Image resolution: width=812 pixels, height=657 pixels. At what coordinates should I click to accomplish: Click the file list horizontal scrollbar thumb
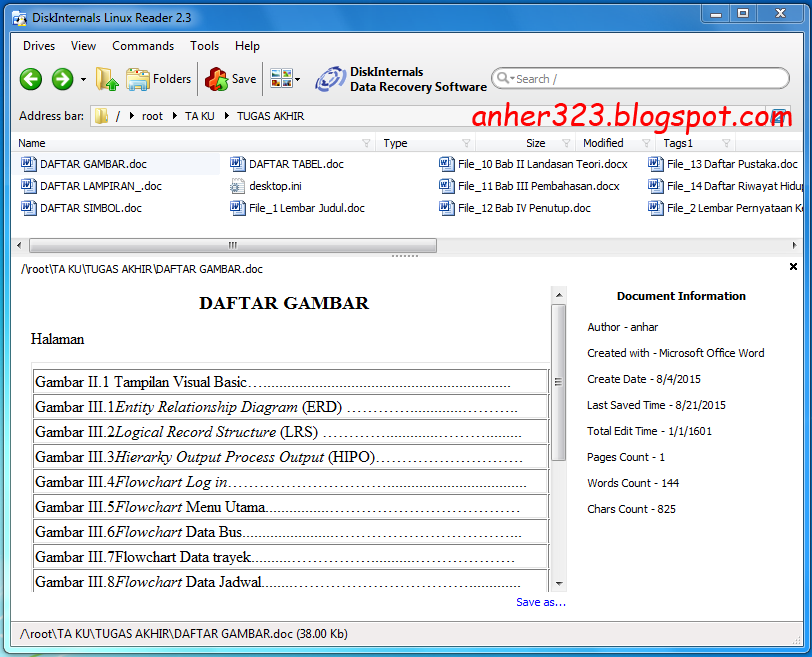233,245
